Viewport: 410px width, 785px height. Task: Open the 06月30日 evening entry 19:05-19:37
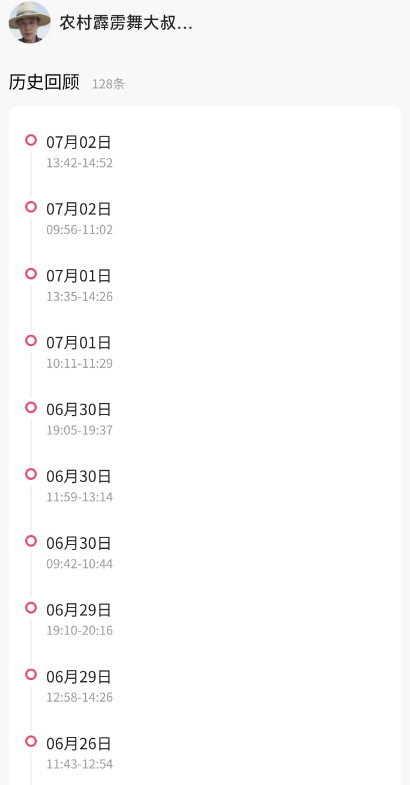205,419
